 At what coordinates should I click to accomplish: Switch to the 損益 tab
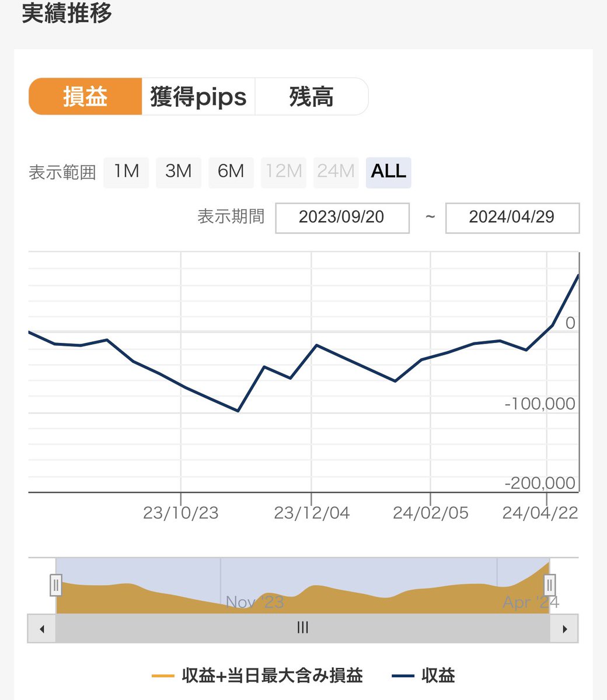point(85,96)
